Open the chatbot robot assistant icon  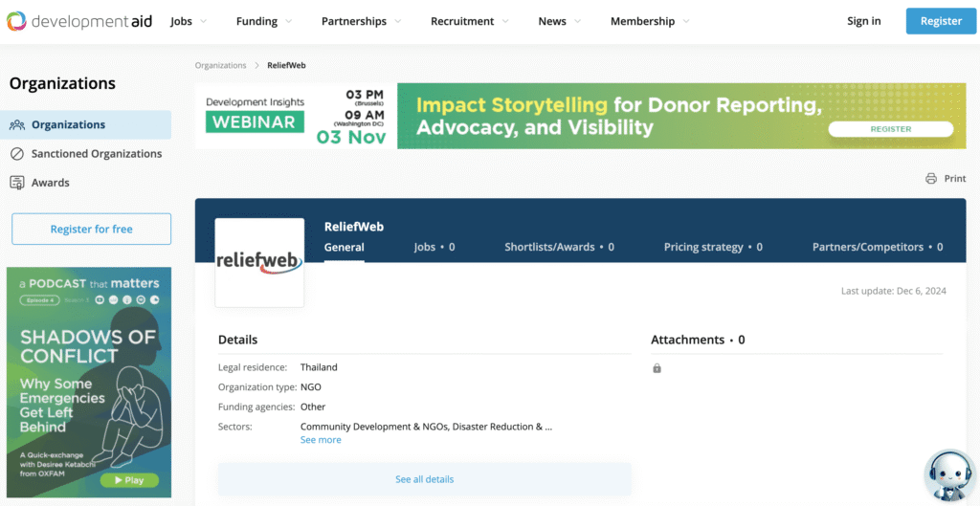click(949, 475)
